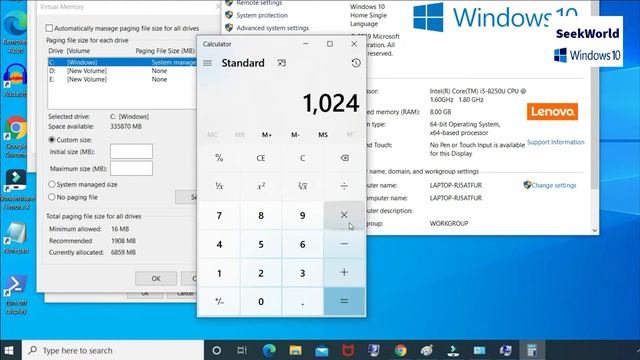Click the M- memory subtract button

295,135
